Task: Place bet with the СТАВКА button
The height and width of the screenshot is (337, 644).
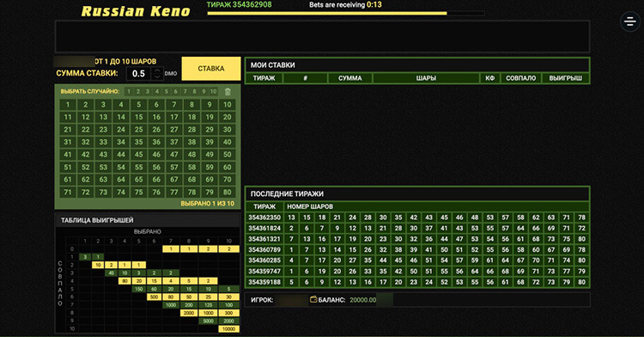Action: point(211,69)
